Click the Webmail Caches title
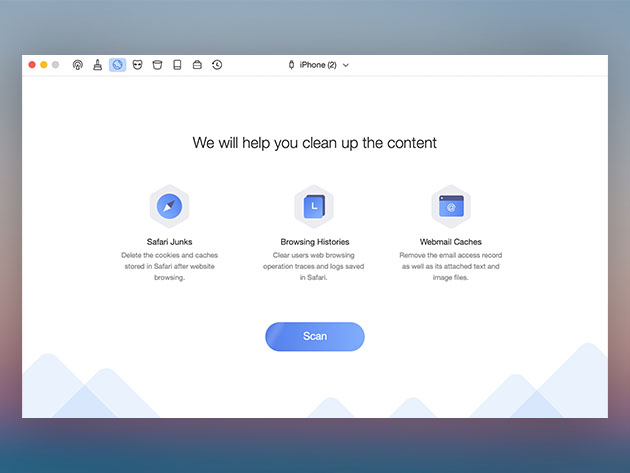This screenshot has height=473, width=630. (x=450, y=242)
